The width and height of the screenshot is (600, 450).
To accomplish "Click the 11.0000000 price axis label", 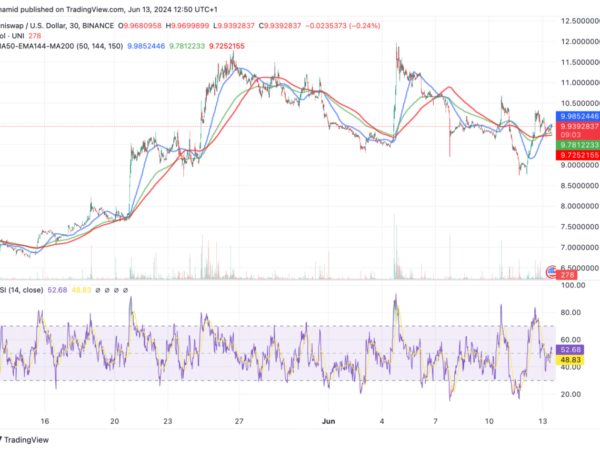I will pos(580,83).
